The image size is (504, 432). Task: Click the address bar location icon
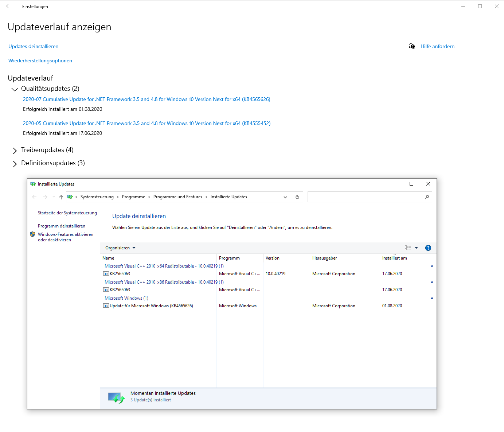click(x=70, y=197)
